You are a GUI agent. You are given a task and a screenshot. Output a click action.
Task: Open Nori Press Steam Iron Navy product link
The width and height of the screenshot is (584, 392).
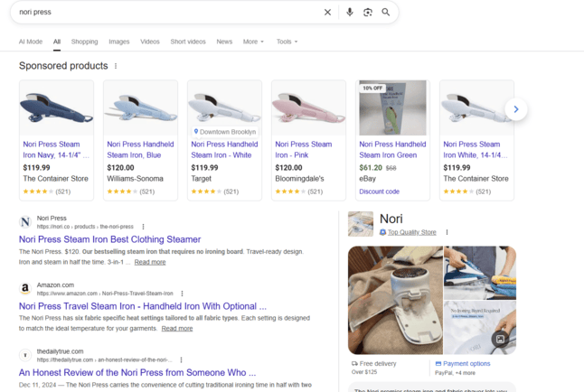point(56,150)
